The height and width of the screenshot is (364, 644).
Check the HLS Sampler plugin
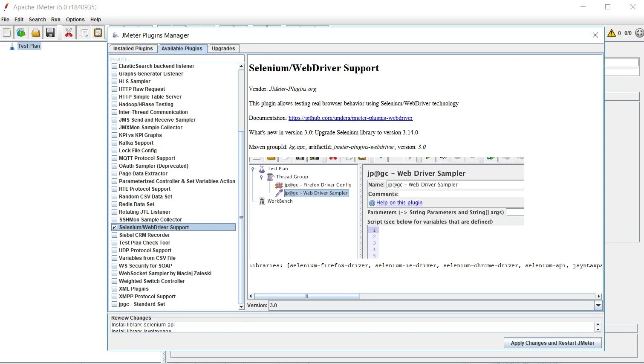[114, 82]
